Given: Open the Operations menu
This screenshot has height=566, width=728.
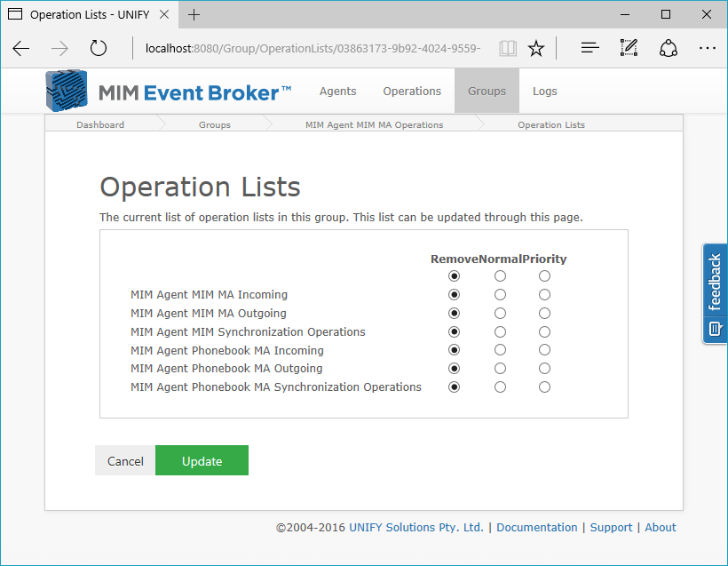Looking at the screenshot, I should point(412,92).
